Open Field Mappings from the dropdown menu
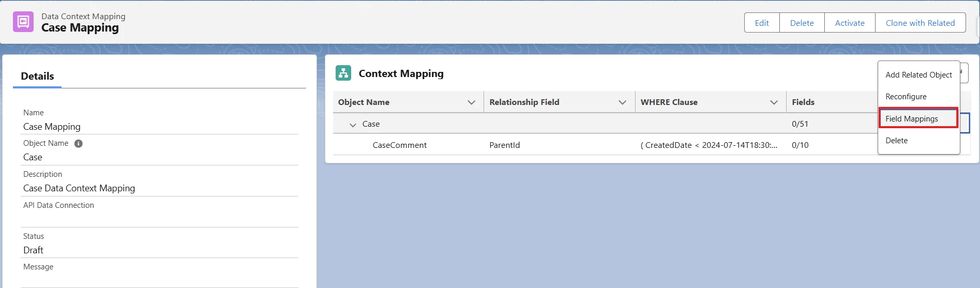The height and width of the screenshot is (288, 980). [x=911, y=119]
